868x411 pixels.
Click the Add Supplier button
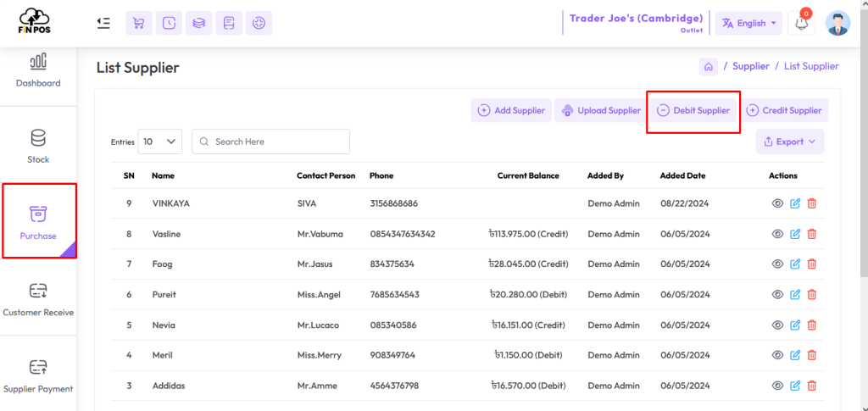[511, 111]
